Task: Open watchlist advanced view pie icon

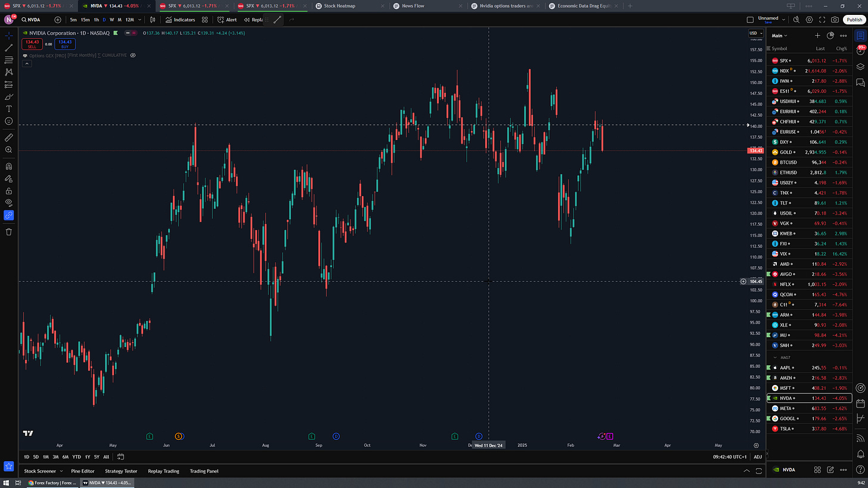Action: tap(830, 36)
